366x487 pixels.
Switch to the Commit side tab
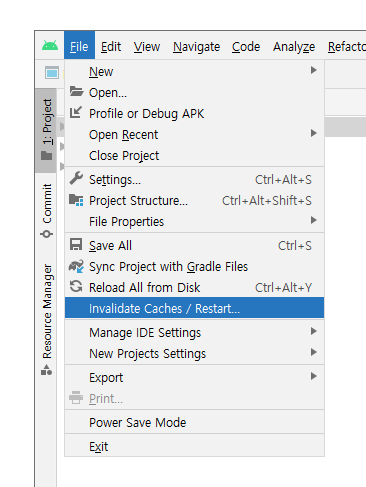pos(47,211)
